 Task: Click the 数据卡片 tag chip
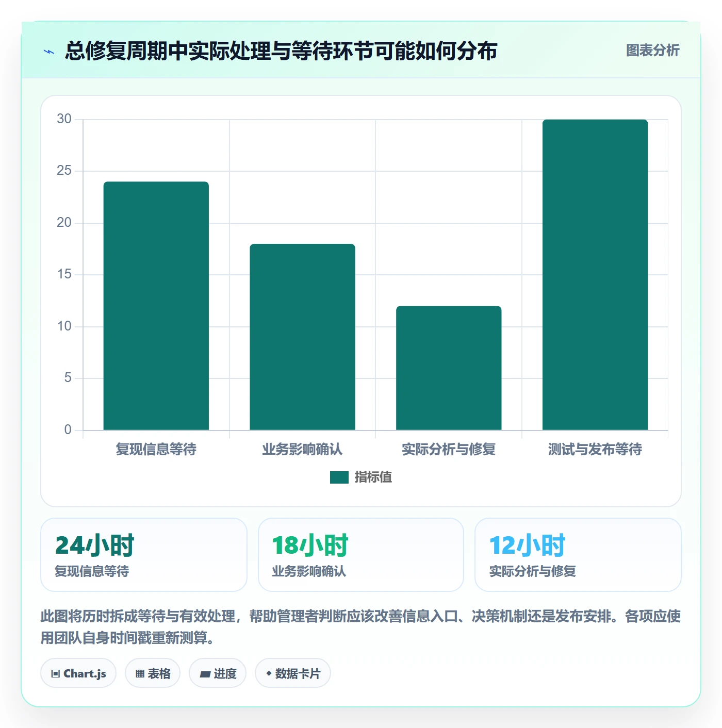coord(293,673)
